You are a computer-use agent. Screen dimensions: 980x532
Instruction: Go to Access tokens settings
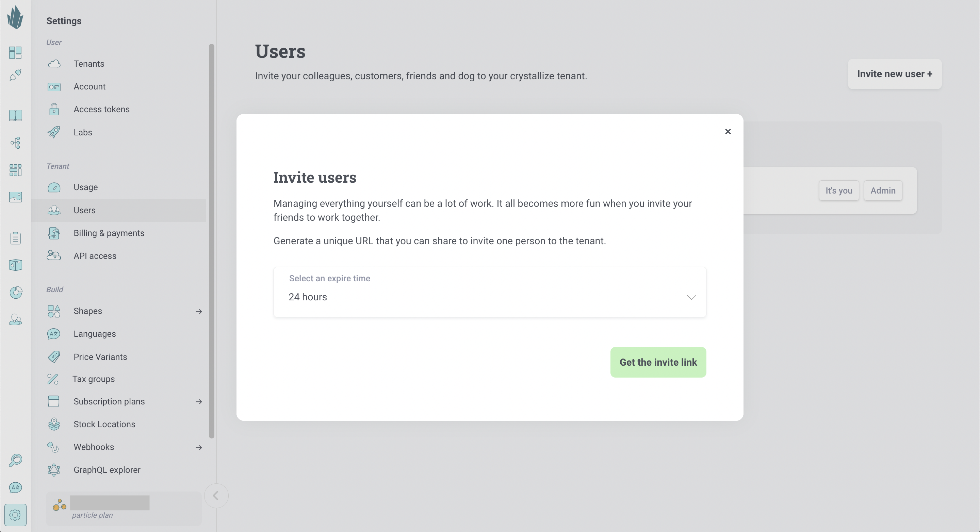click(x=101, y=110)
